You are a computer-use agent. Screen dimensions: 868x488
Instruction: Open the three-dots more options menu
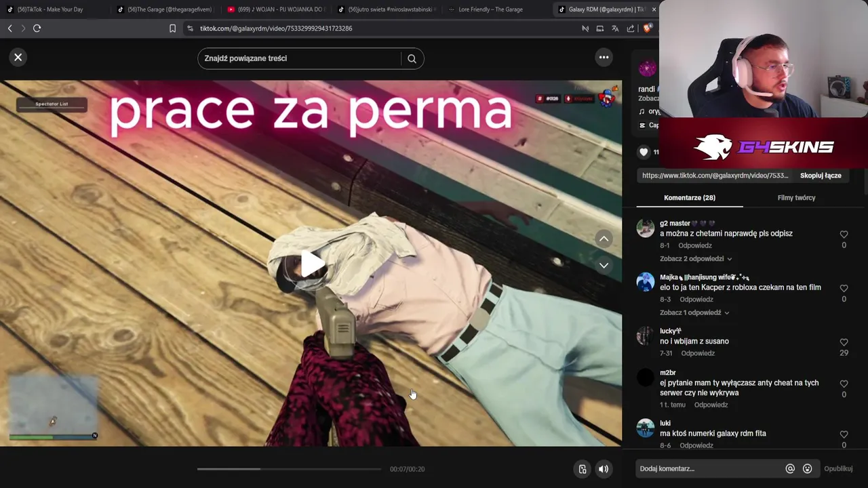[604, 58]
